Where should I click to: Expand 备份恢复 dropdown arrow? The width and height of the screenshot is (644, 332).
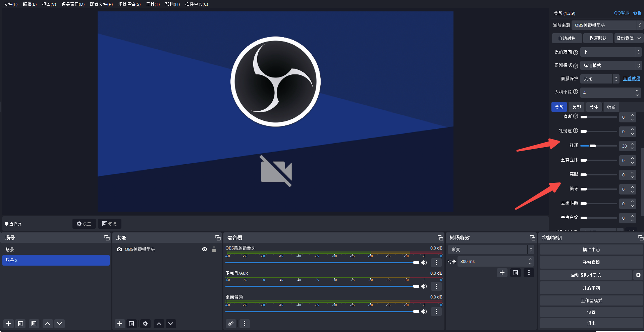pos(639,38)
